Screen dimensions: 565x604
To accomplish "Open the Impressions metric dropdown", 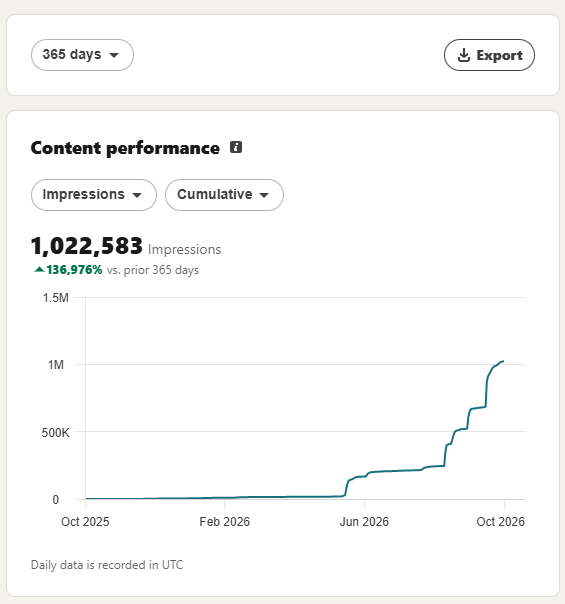I will pos(94,195).
